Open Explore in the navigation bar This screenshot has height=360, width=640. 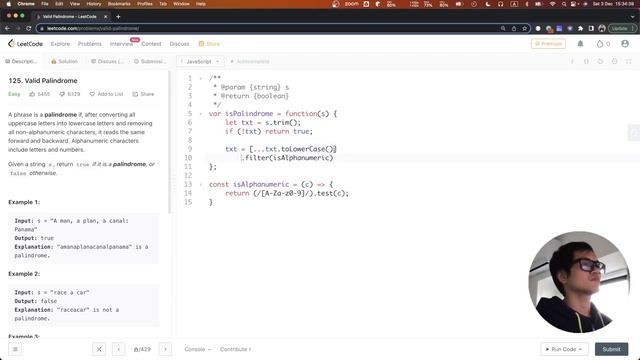click(60, 44)
